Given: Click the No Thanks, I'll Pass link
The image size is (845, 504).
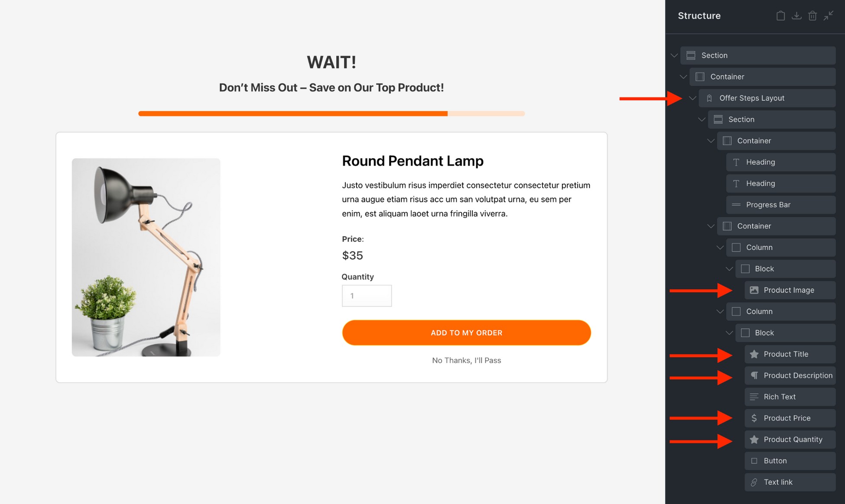Looking at the screenshot, I should click(466, 360).
